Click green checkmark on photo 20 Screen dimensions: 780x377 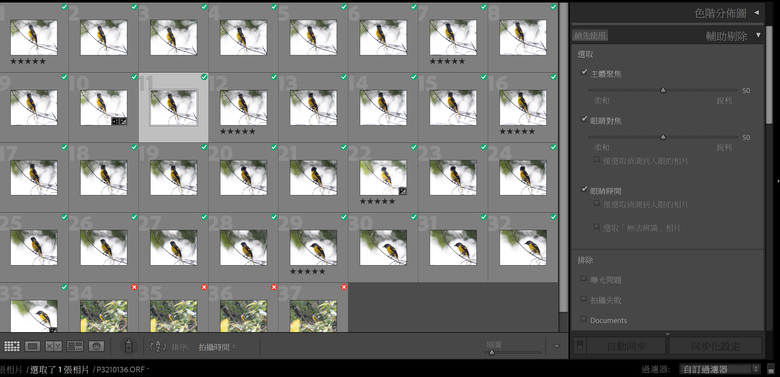(274, 147)
